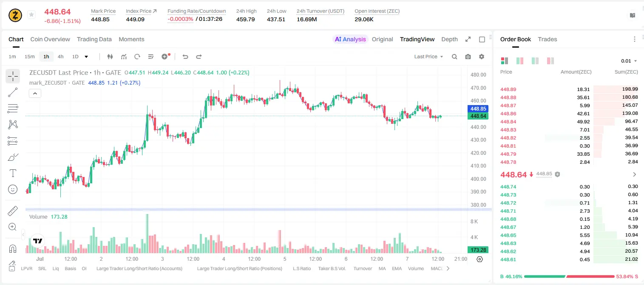
Task: Open the Last Price dropdown
Action: [x=428, y=57]
